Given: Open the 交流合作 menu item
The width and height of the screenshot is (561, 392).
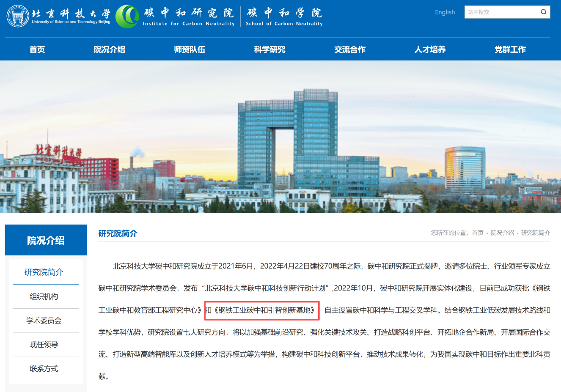Looking at the screenshot, I should coord(349,49).
